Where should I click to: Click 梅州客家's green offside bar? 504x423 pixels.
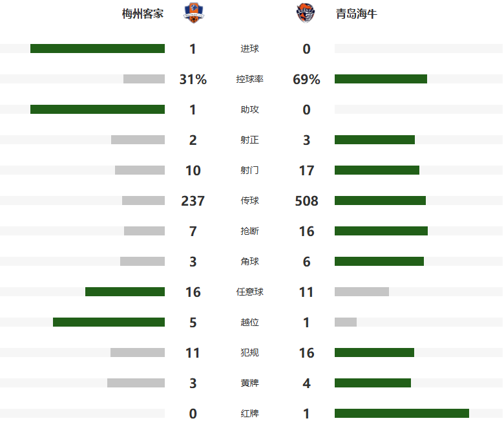pyautogui.click(x=109, y=322)
